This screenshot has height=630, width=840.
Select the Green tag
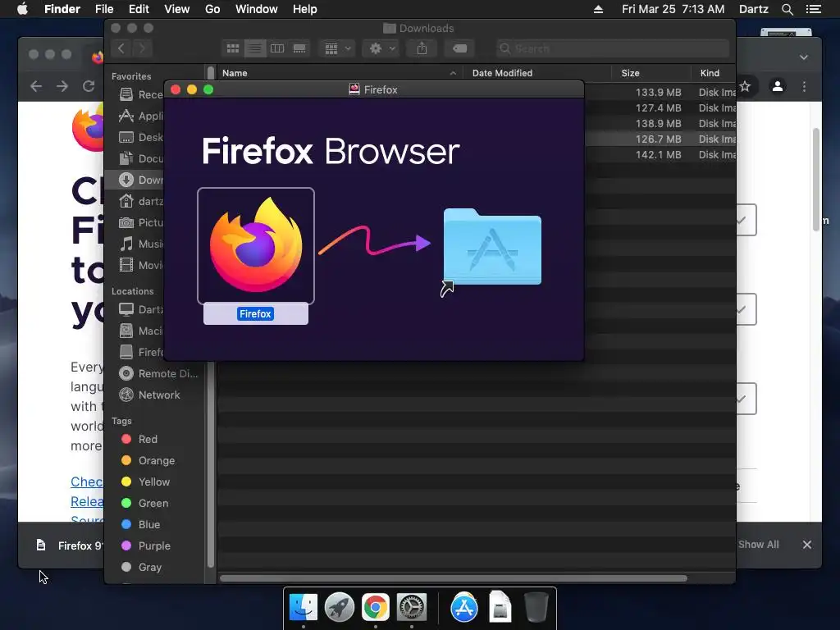[x=144, y=503]
